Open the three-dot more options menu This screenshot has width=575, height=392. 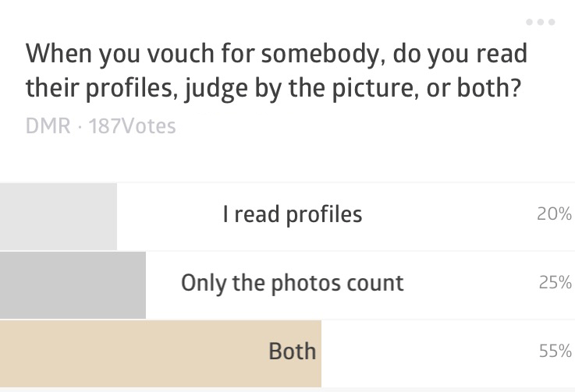click(540, 23)
